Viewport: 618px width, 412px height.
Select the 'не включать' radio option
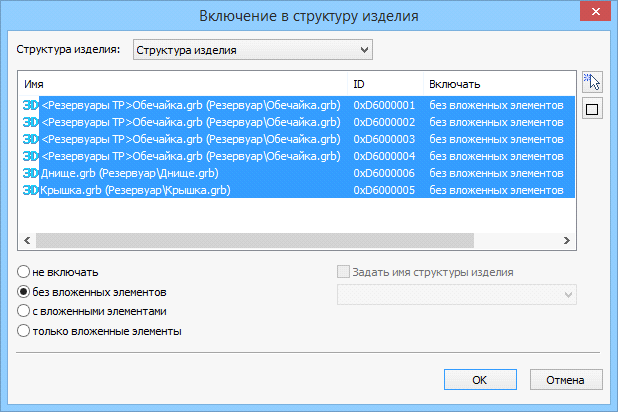click(x=25, y=272)
